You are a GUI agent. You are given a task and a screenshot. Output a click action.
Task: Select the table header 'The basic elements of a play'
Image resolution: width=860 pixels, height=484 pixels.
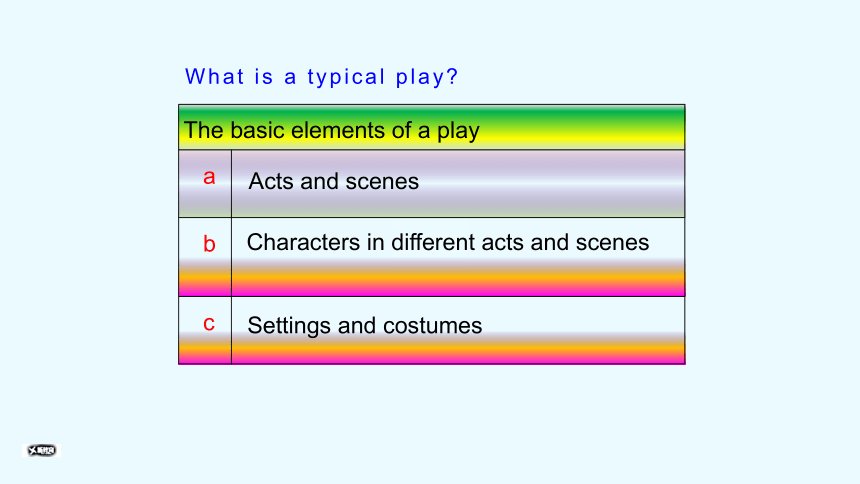pos(332,131)
